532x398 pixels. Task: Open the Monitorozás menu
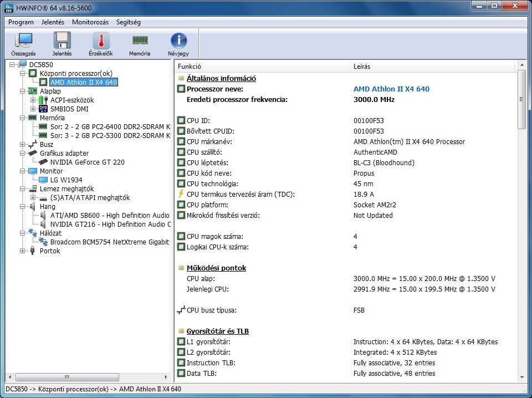[x=90, y=22]
